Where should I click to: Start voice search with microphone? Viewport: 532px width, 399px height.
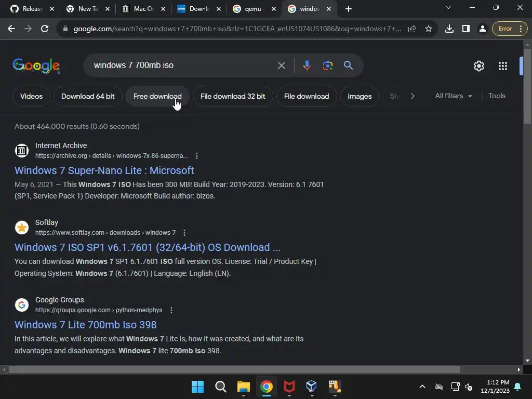307,65
